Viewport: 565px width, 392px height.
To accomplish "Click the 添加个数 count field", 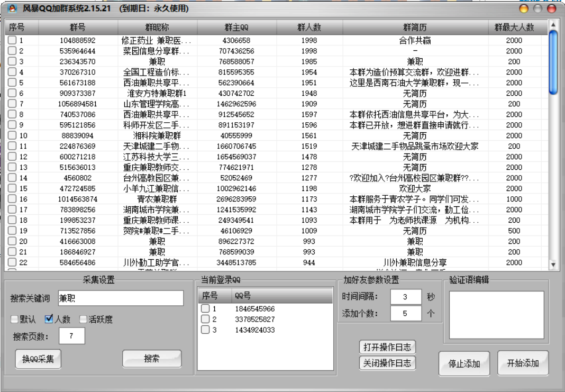I will point(406,314).
